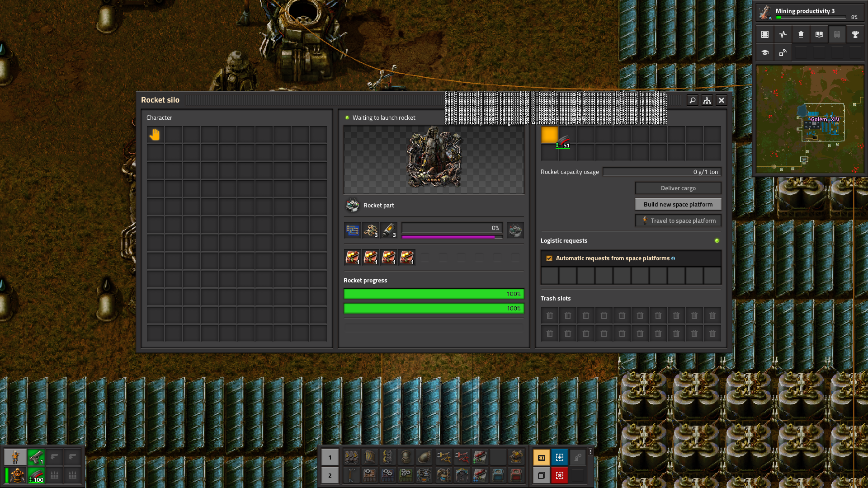868x488 pixels.
Task: Select quickbar row 2 button
Action: pyautogui.click(x=330, y=475)
